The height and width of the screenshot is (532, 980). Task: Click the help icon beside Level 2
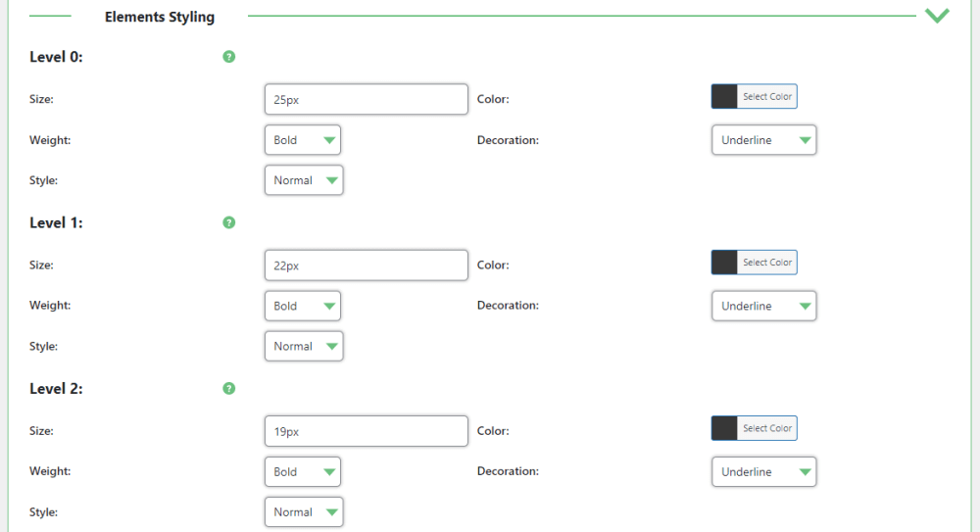(228, 388)
